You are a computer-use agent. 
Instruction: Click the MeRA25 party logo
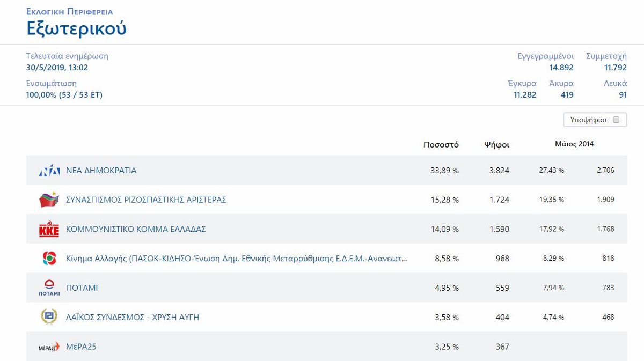[49, 347]
